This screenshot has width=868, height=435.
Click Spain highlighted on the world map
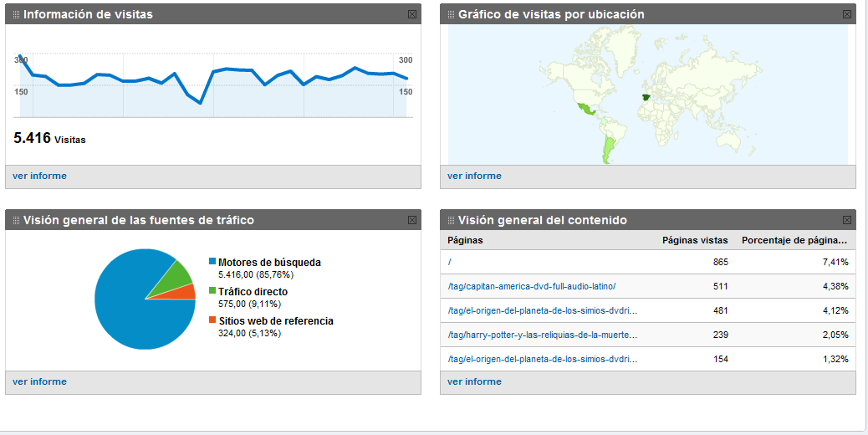coord(646,98)
